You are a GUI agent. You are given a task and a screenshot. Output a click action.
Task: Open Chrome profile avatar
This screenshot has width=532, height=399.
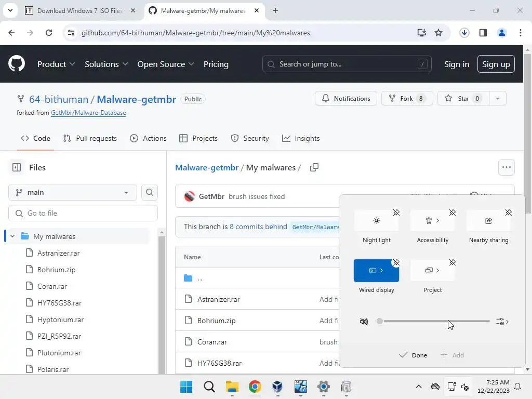pyautogui.click(x=501, y=33)
